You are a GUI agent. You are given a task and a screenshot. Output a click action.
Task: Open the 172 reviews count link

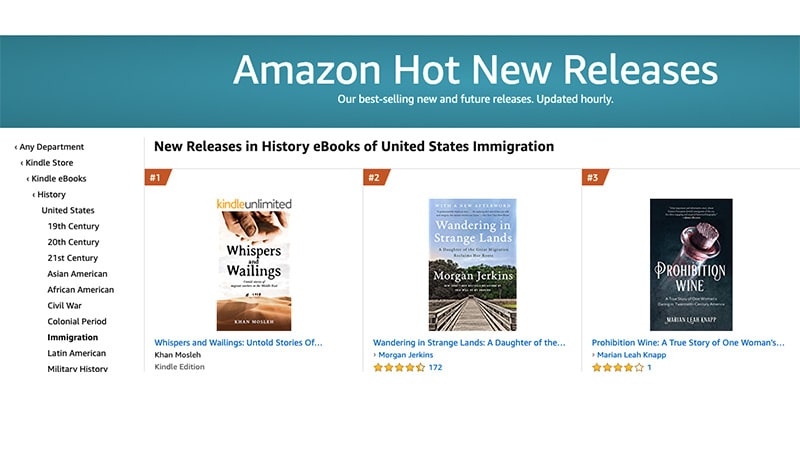coord(435,368)
